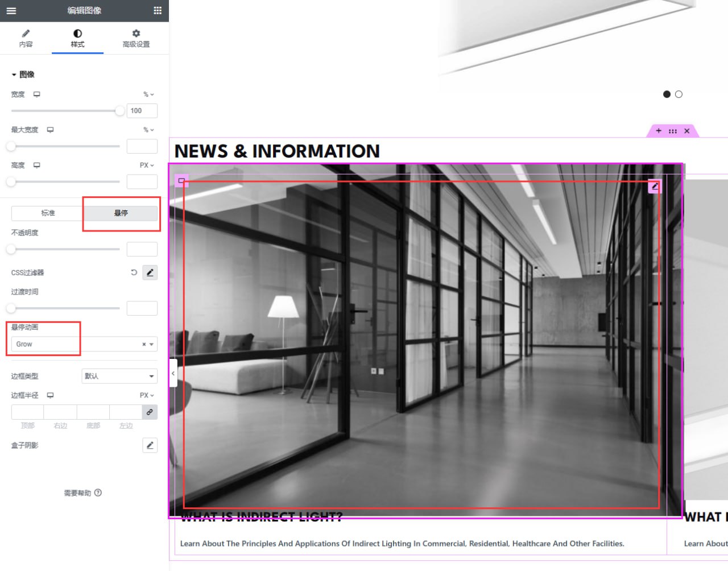Switch to the 标准 normal state toggle

pos(48,213)
